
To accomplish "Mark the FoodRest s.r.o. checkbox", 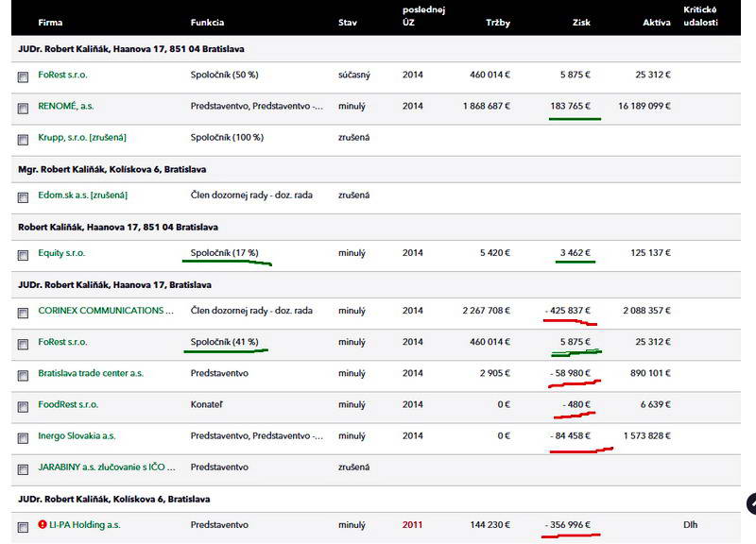I will point(23,406).
